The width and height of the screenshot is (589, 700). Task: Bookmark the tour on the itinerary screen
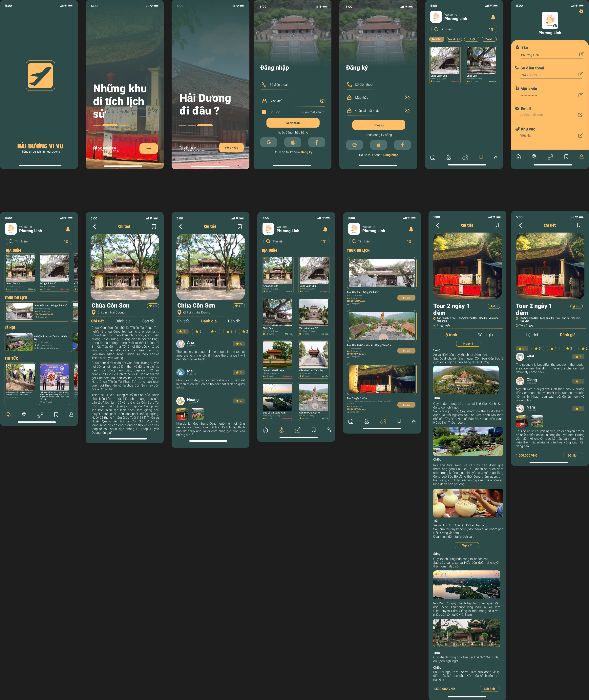(497, 226)
